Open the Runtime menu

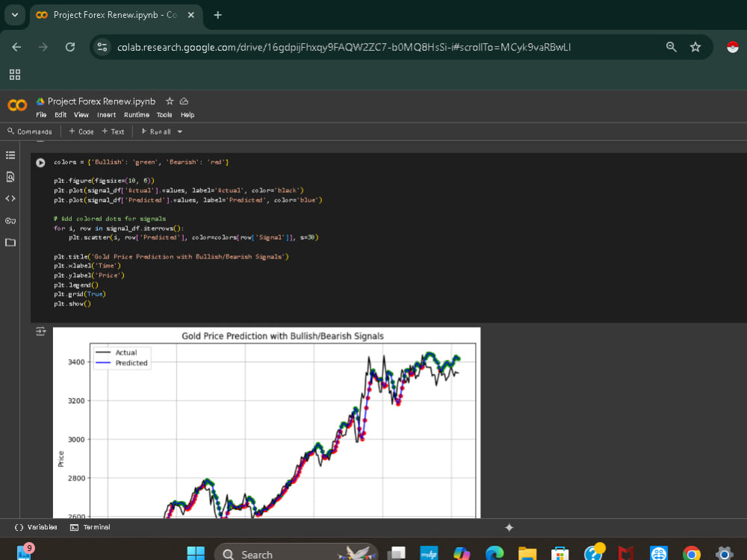[137, 115]
